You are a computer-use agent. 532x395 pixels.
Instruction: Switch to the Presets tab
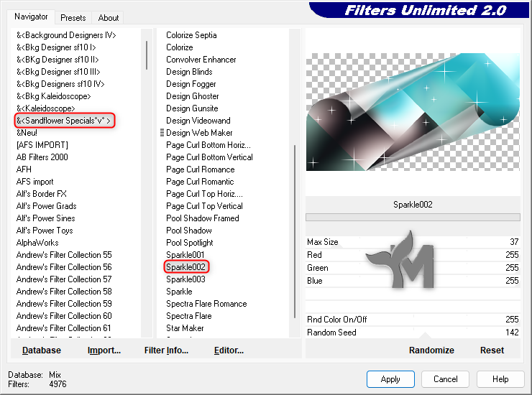click(x=73, y=18)
